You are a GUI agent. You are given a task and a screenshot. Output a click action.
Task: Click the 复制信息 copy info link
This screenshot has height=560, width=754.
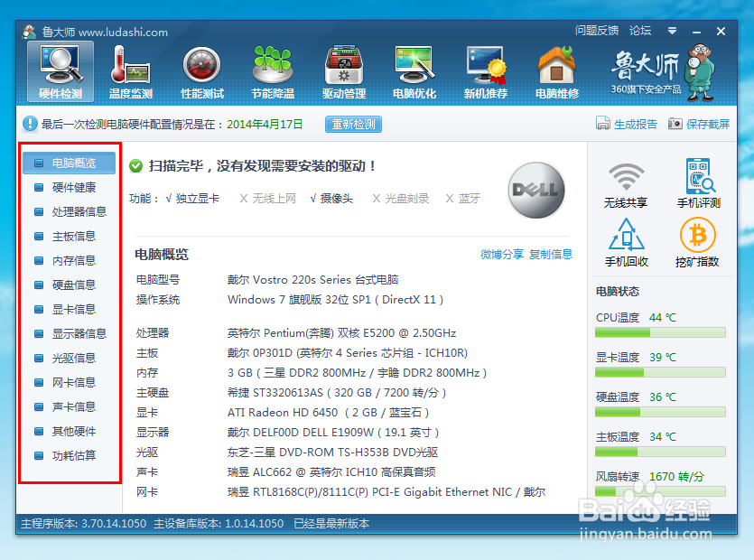coord(551,254)
